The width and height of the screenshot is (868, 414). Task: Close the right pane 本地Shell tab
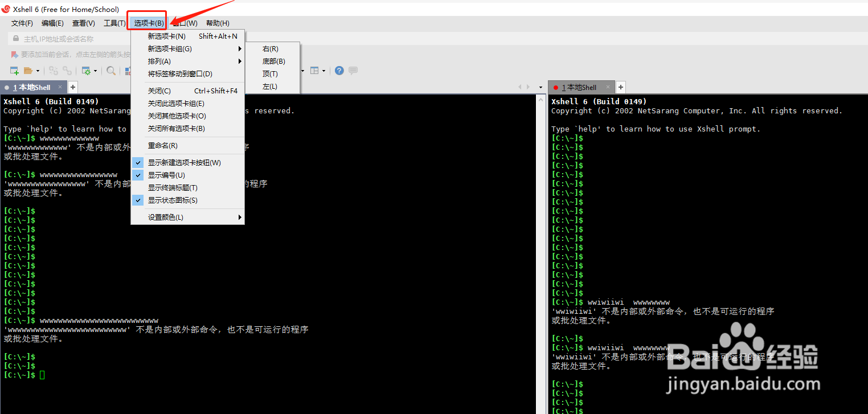[608, 87]
